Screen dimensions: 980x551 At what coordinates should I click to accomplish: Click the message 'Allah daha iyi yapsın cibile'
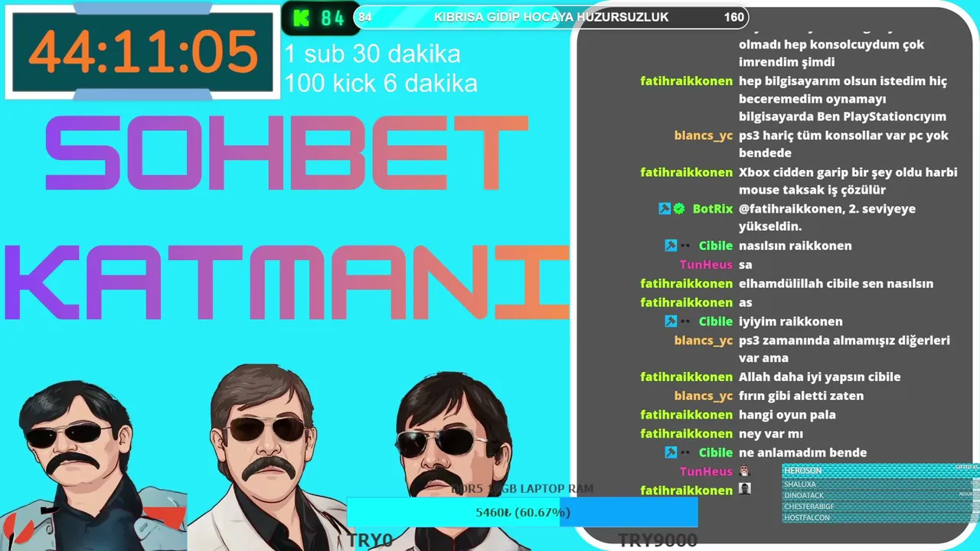pos(819,377)
